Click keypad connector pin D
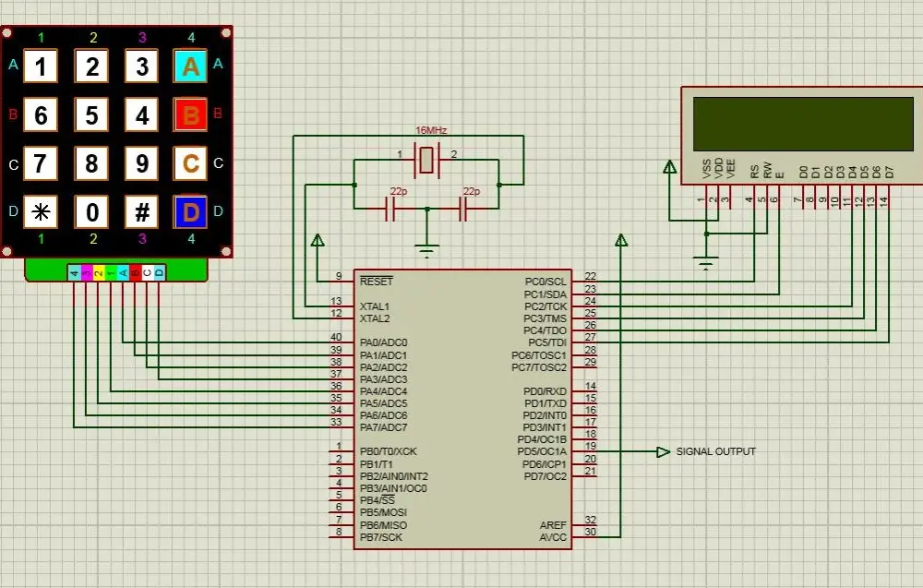 click(x=159, y=272)
